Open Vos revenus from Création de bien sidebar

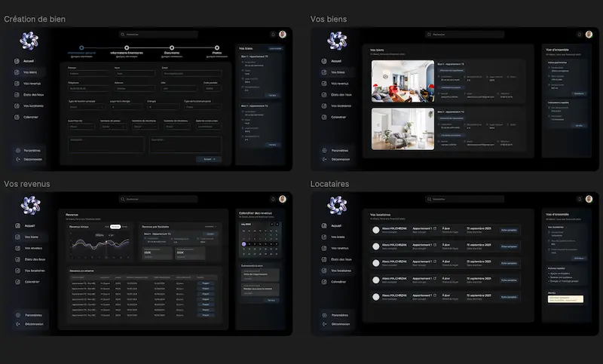pos(28,84)
